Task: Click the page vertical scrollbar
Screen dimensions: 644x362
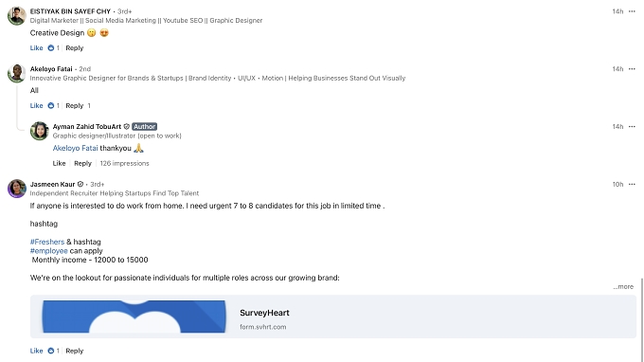Action: tap(641, 320)
